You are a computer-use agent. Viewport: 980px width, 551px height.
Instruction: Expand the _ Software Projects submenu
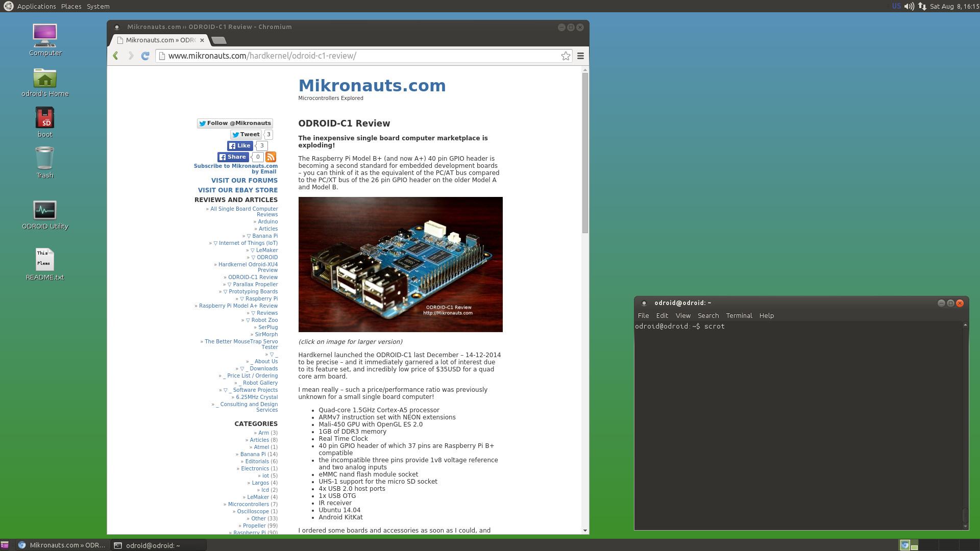(x=251, y=390)
